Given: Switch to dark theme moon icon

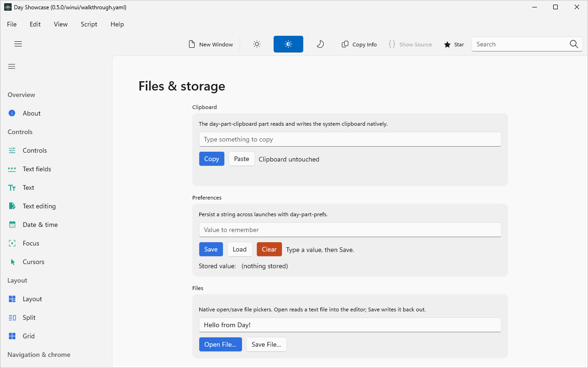Looking at the screenshot, I should pyautogui.click(x=320, y=44).
